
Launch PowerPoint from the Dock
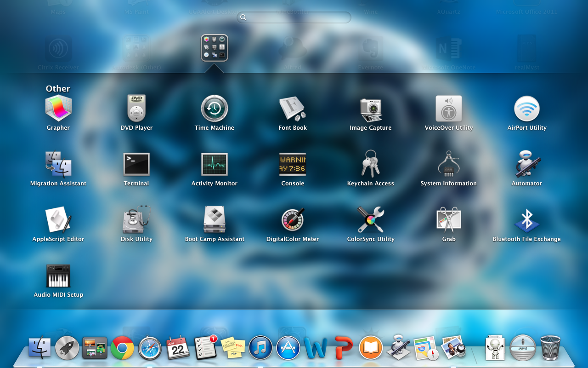[x=343, y=348]
